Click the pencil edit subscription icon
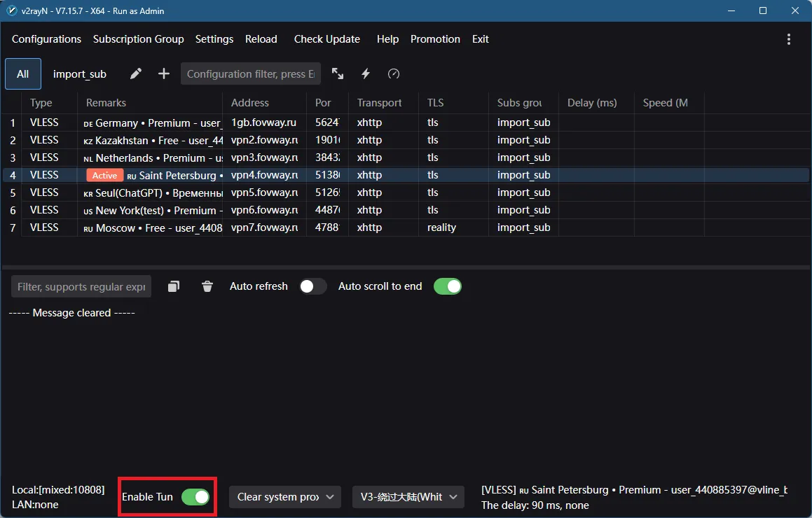 tap(136, 73)
